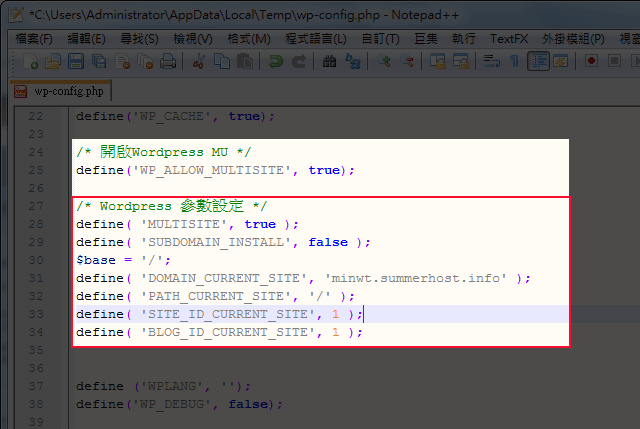640x429 pixels.
Task: Open the 外掛模組(P) menu
Action: click(573, 39)
